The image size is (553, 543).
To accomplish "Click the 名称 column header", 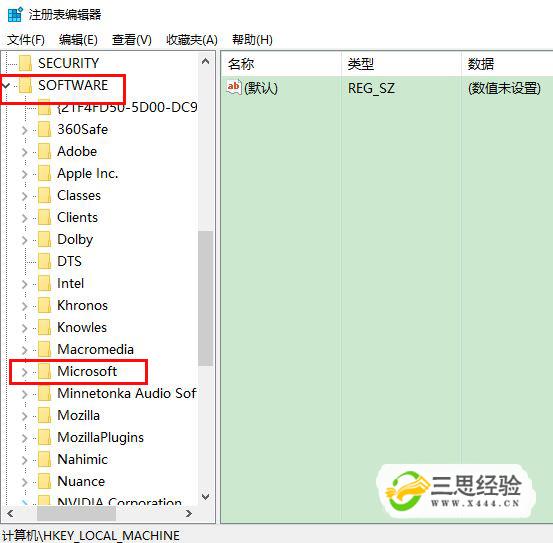I will pos(281,64).
